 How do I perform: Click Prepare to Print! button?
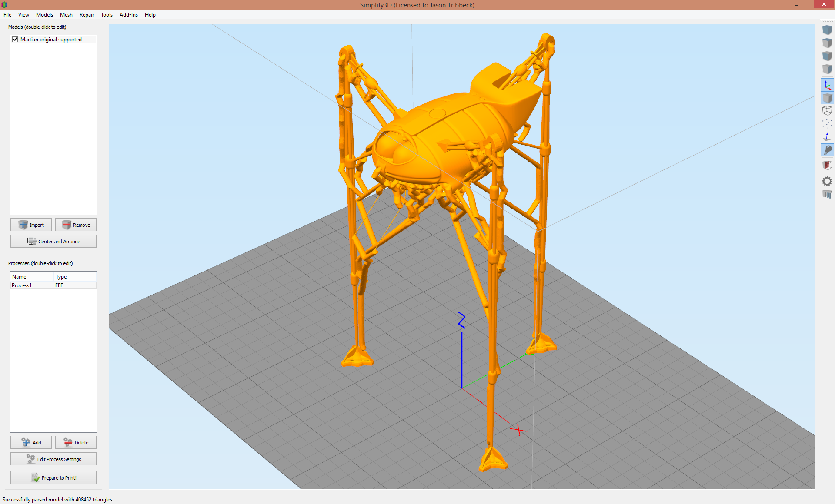point(53,477)
